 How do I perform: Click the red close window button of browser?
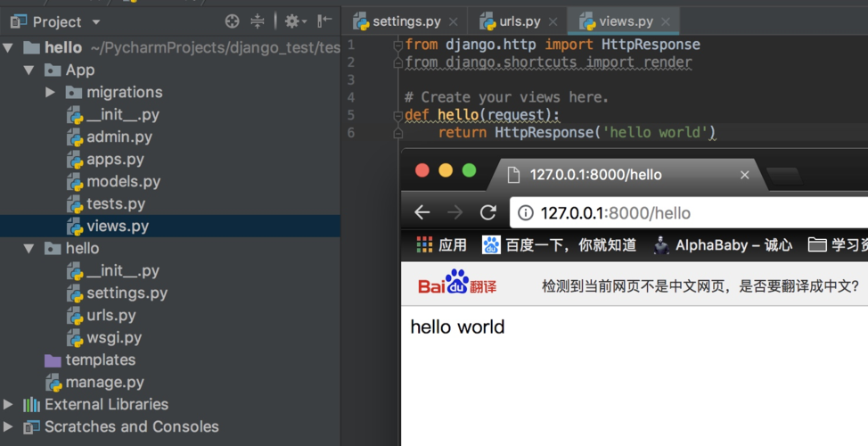[x=422, y=170]
